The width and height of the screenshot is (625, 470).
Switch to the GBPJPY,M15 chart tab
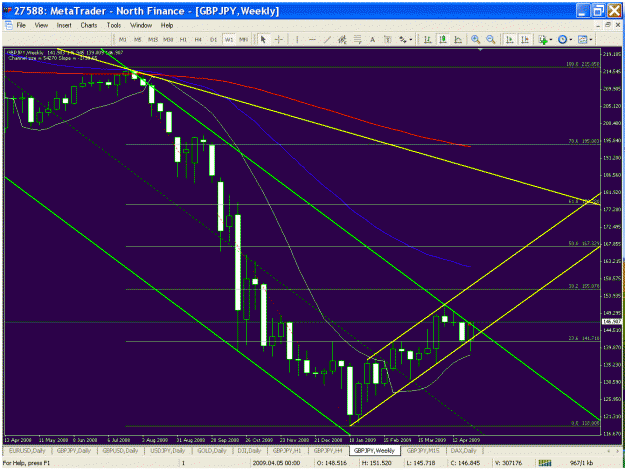pyautogui.click(x=423, y=450)
